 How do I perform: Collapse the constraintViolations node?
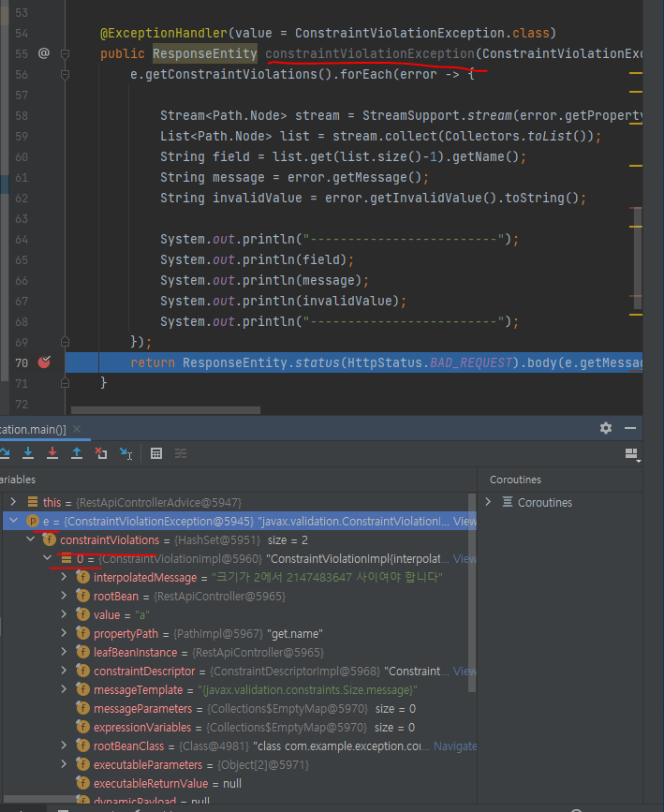pyautogui.click(x=31, y=539)
